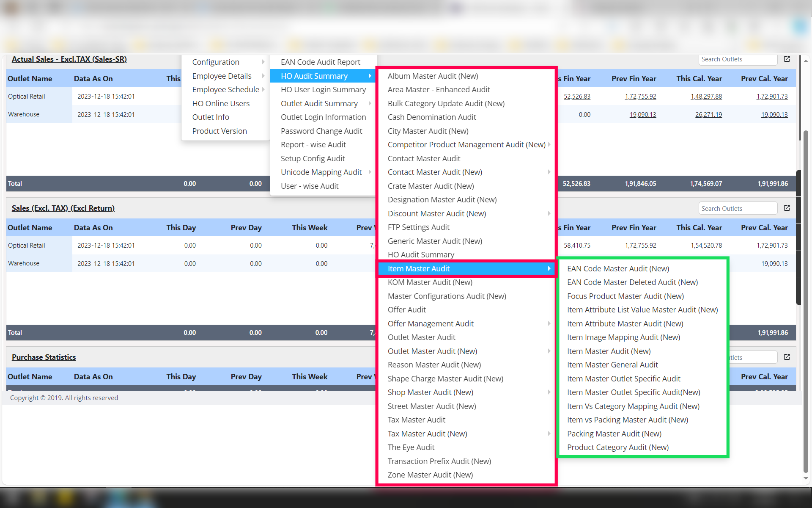The image size is (812, 508).
Task: Expand Contact Master Audit (New) submenu
Action: 549,172
